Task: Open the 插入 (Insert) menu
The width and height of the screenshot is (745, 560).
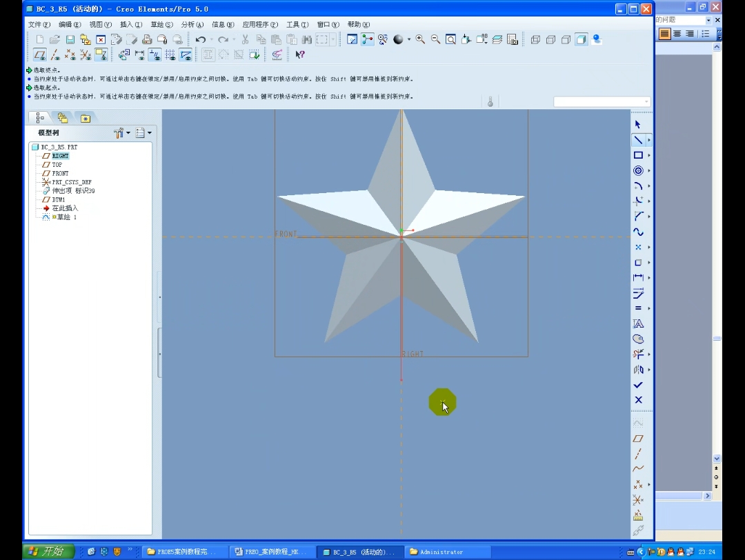Action: pyautogui.click(x=131, y=25)
